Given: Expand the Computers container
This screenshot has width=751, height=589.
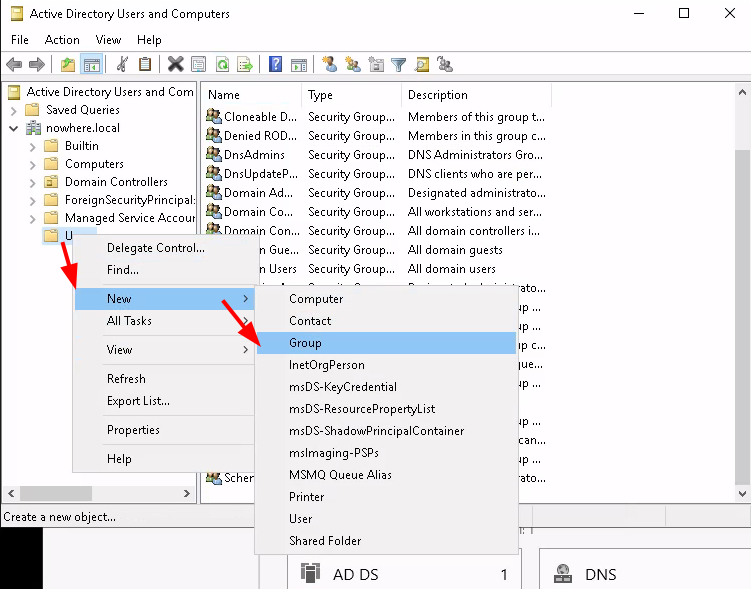Looking at the screenshot, I should click(x=33, y=165).
